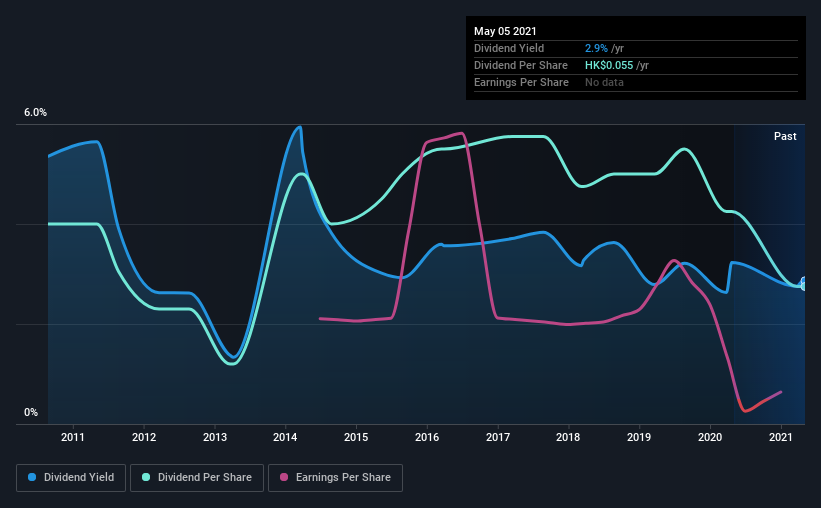Screen dimensions: 821x508
Task: Toggle the Dividend Yield legend button
Action: tap(71, 478)
